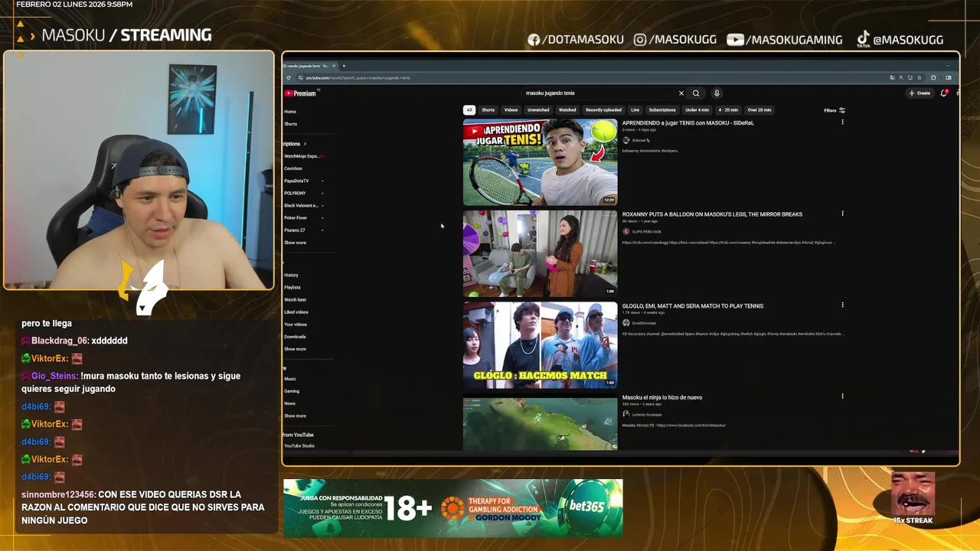Open Poker Fever subscription channel
This screenshot has width=980, height=551.
pyautogui.click(x=296, y=218)
